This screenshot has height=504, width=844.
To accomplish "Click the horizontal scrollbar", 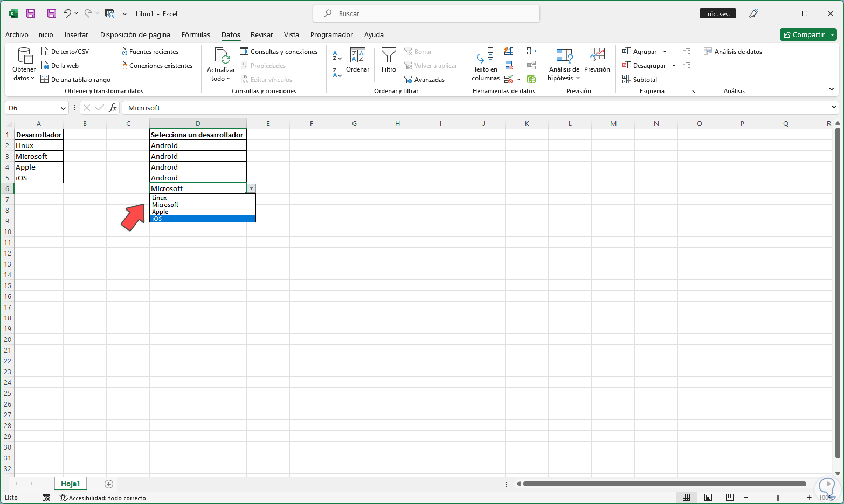I will click(x=665, y=484).
